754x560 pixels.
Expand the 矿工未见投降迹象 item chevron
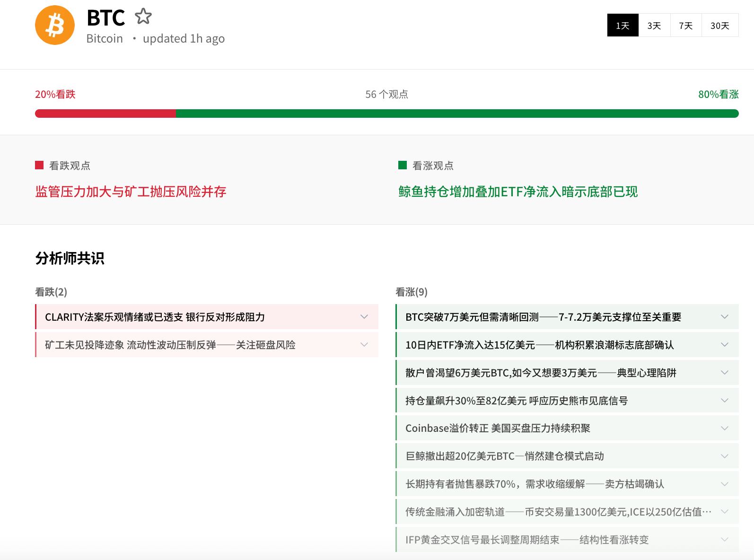364,345
